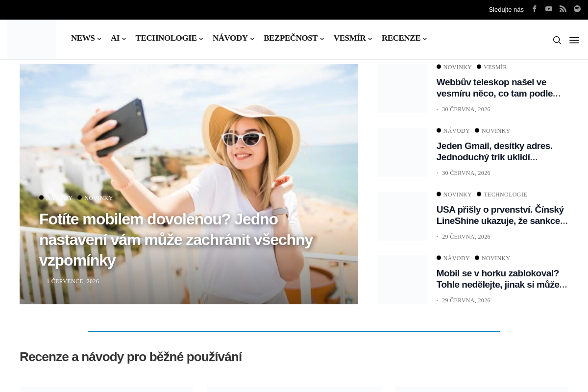The height and width of the screenshot is (392, 588).
Task: Open the Facebook social link
Action: [535, 9]
